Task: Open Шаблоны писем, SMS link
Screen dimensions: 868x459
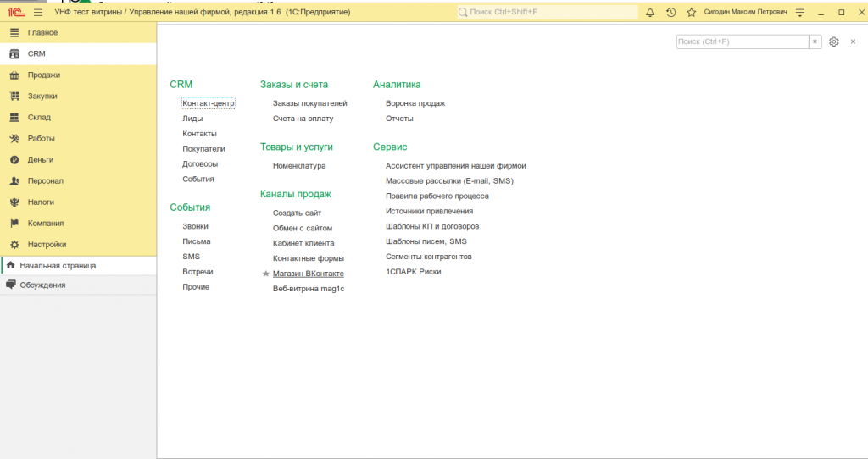Action: point(426,241)
